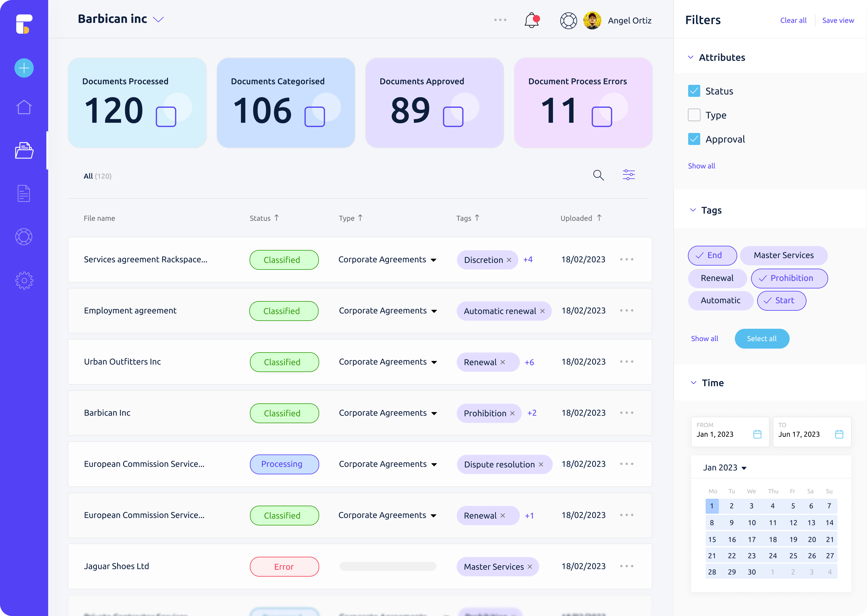Select day 17 in the January calendar
The width and height of the screenshot is (867, 616).
click(752, 539)
